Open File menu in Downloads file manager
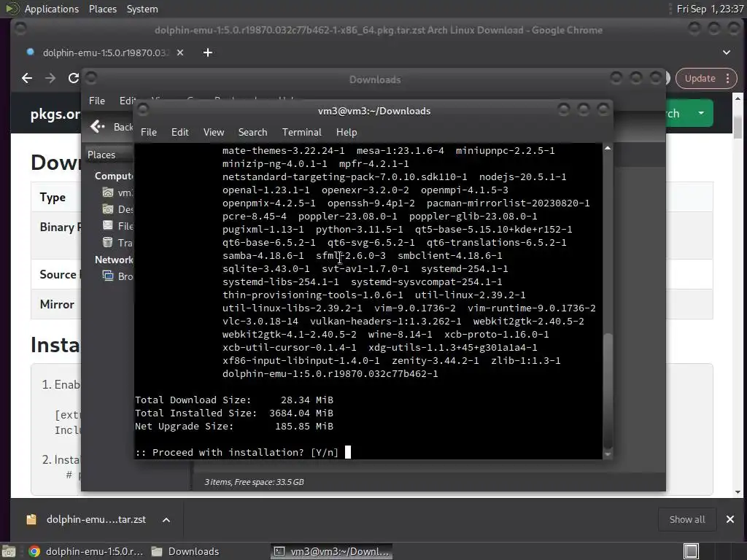This screenshot has height=560, width=747. click(97, 101)
